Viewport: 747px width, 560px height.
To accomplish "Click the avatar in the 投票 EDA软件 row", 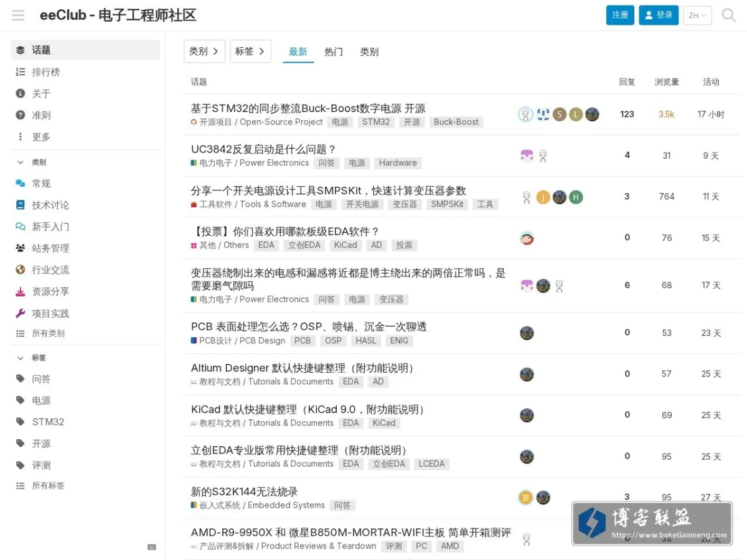I will tap(527, 238).
